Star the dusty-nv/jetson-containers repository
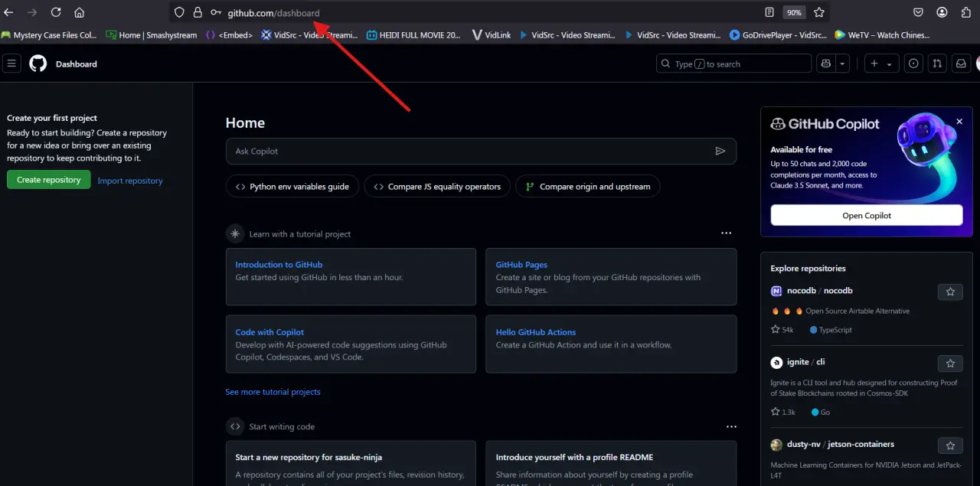 (950, 445)
